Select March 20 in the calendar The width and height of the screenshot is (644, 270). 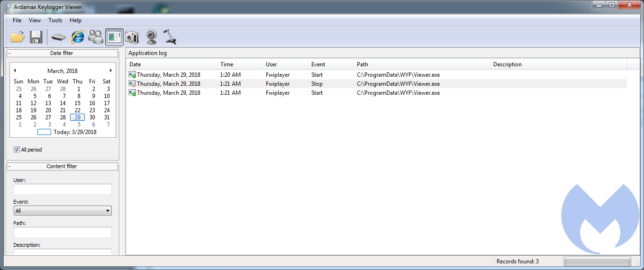pyautogui.click(x=48, y=110)
